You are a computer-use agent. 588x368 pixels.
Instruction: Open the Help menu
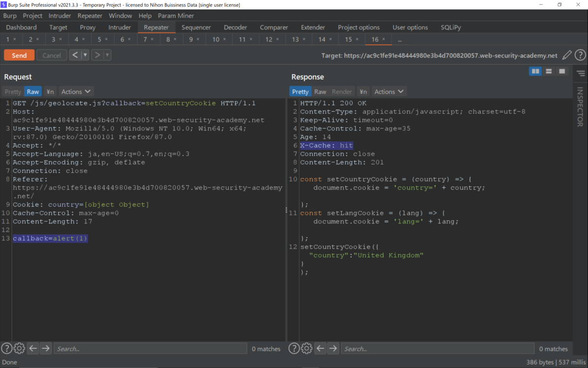click(145, 16)
